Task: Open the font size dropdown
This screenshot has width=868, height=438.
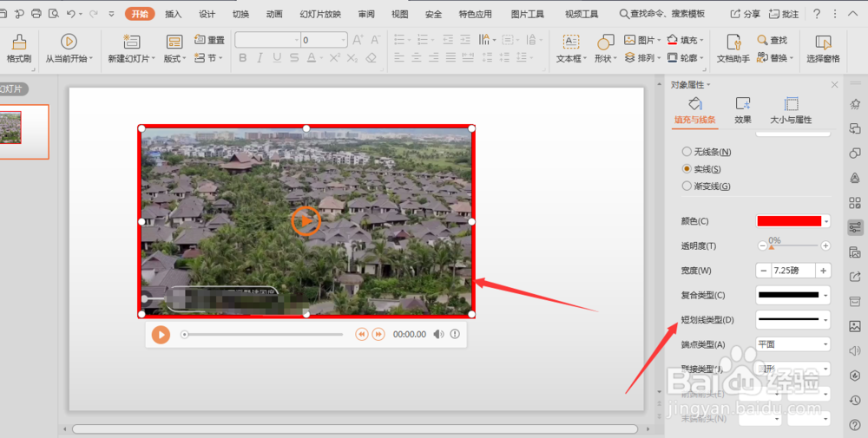Action: tap(343, 40)
